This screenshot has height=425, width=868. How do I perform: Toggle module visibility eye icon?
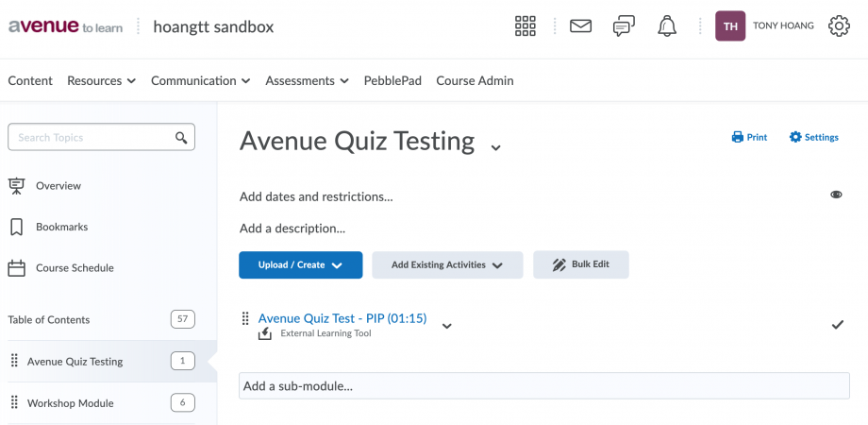coord(836,195)
